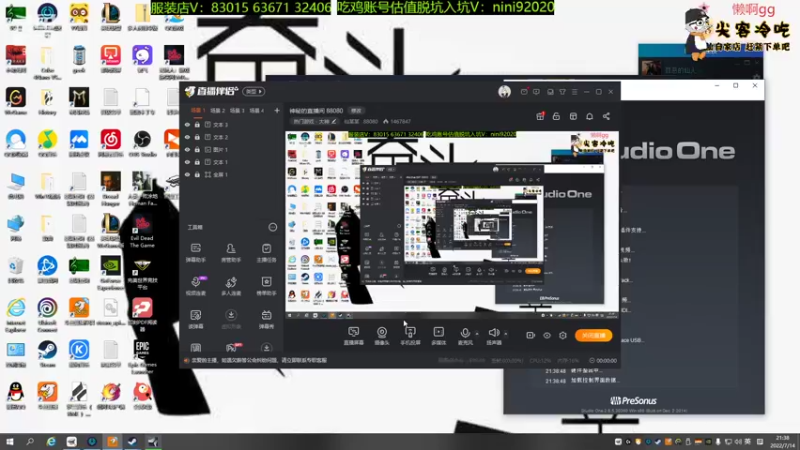Open the notification bell icon
The height and width of the screenshot is (450, 800).
tap(589, 116)
